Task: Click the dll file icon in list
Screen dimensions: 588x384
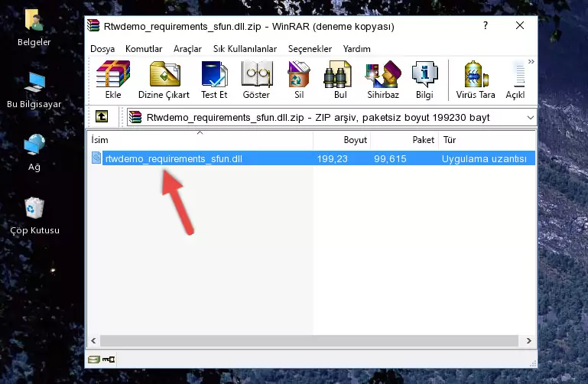Action: [x=96, y=158]
